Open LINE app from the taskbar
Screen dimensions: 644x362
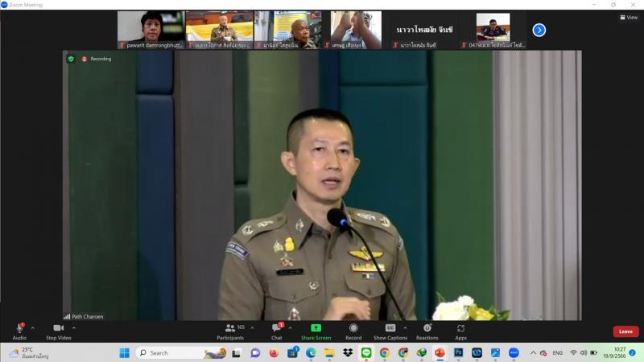pyautogui.click(x=366, y=352)
